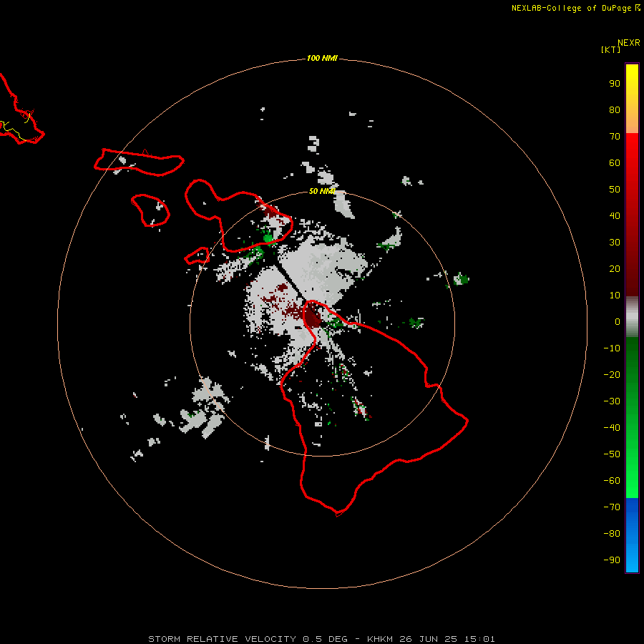Click the -70 scale value
The height and width of the screenshot is (644, 644).
pyautogui.click(x=612, y=507)
